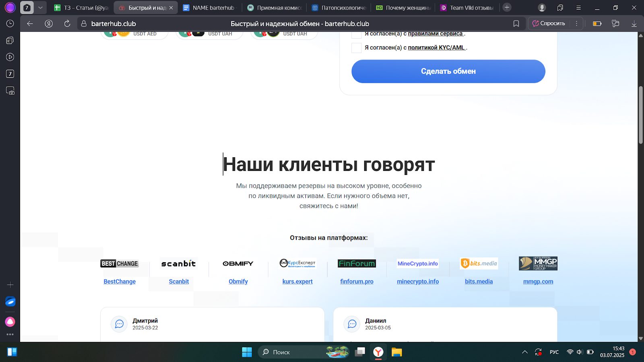Open the minecrypto.info reviews link
The image size is (644, 362).
(x=418, y=282)
